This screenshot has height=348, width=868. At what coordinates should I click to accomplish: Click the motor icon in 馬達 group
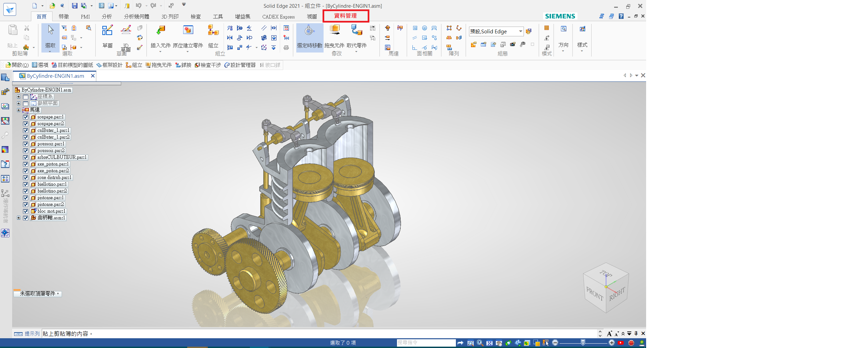pos(388,28)
